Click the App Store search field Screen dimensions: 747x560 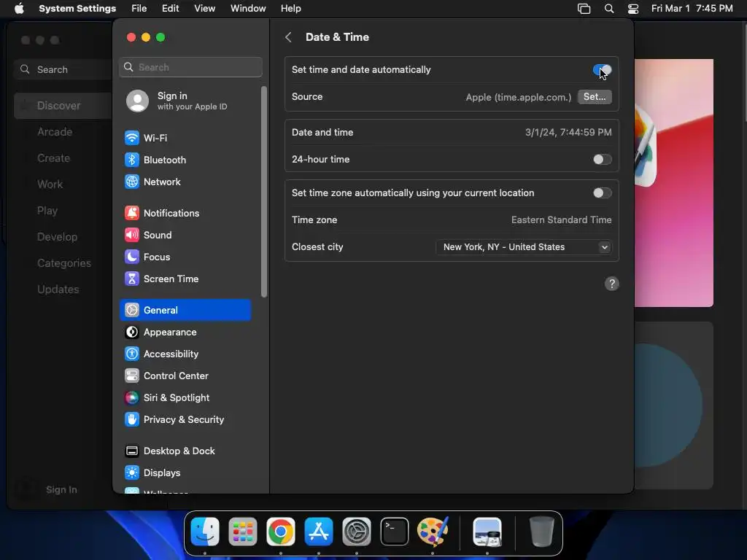(63, 69)
